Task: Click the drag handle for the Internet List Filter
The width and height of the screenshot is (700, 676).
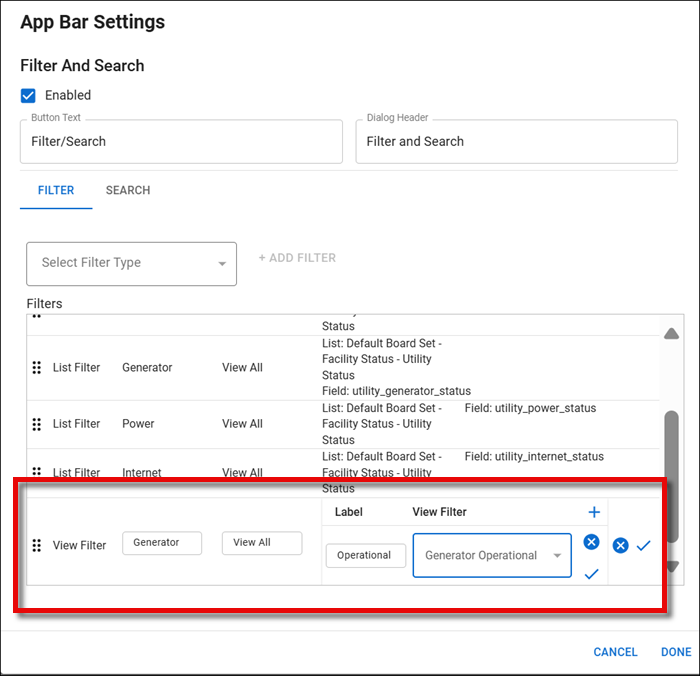Action: 37,472
